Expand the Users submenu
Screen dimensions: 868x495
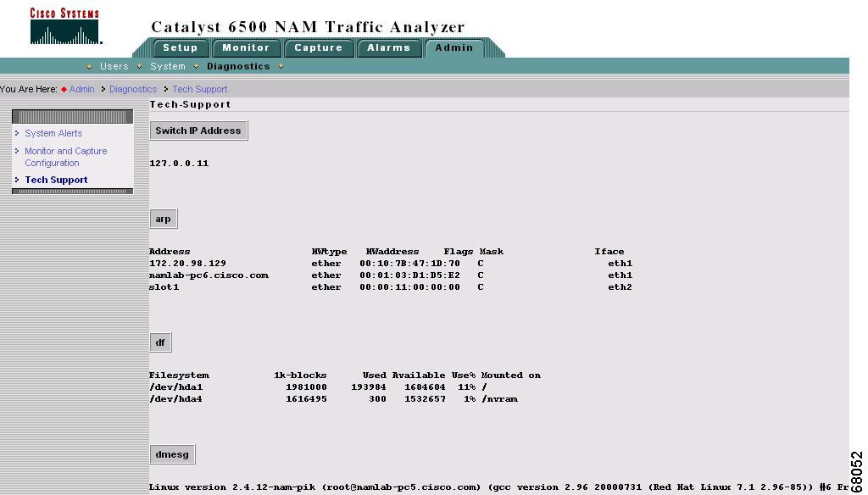114,66
